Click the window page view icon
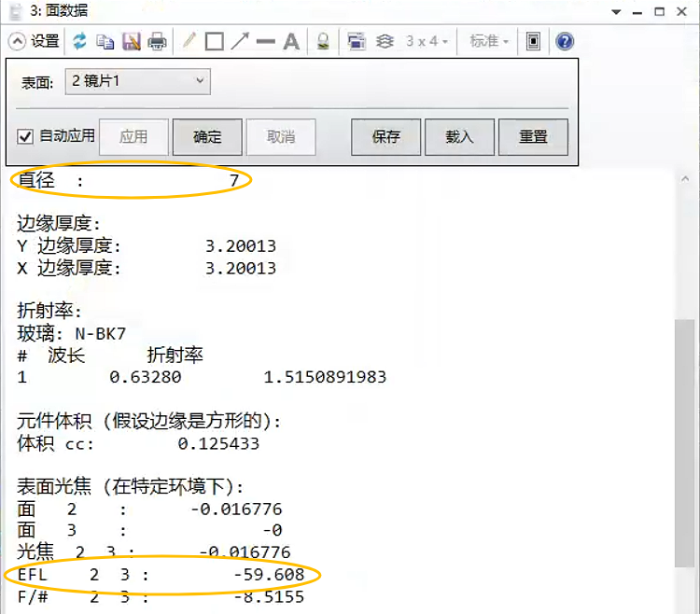The width and height of the screenshot is (700, 614). pyautogui.click(x=533, y=41)
